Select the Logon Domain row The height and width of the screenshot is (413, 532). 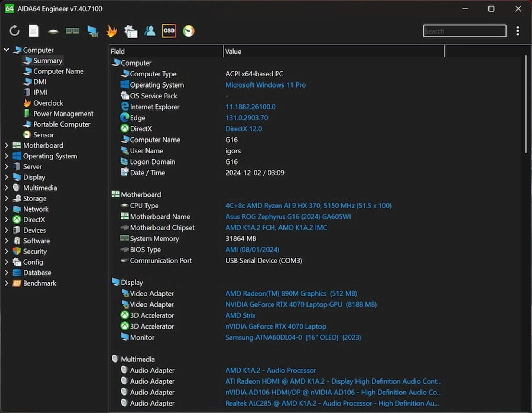coord(277,161)
